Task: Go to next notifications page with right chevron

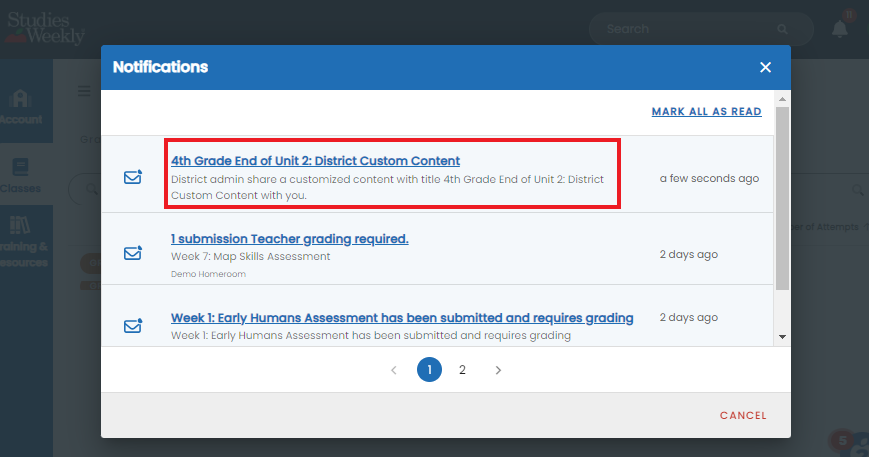Action: pos(498,370)
